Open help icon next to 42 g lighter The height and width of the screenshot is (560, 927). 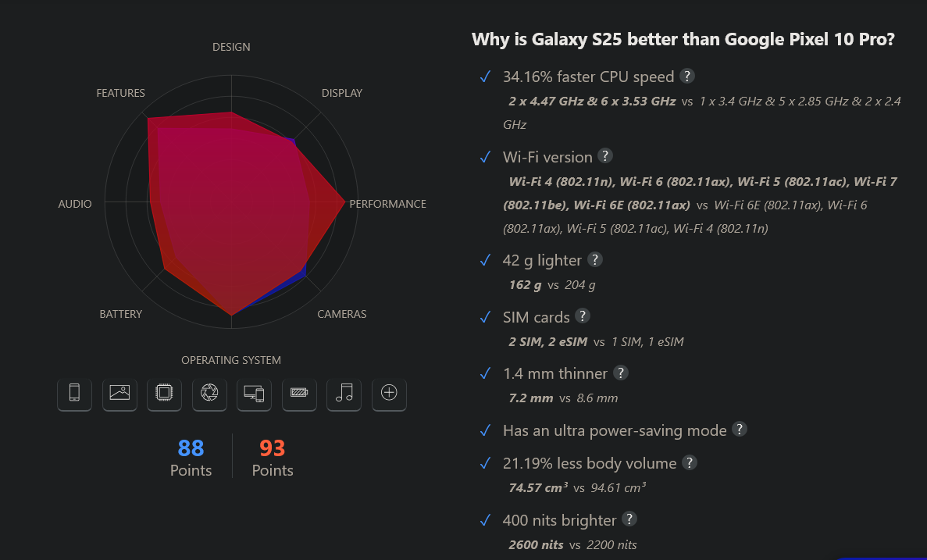tap(595, 259)
